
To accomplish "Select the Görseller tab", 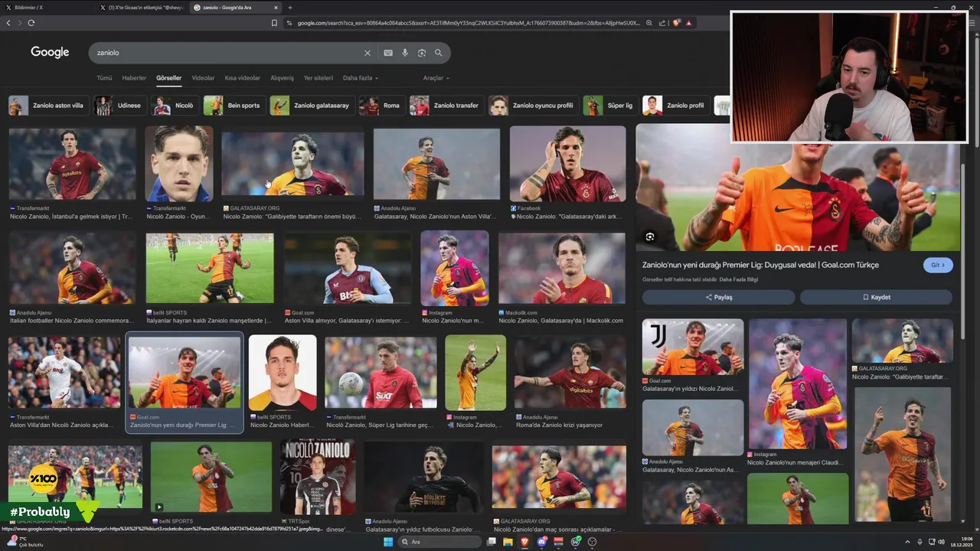I will 168,78.
